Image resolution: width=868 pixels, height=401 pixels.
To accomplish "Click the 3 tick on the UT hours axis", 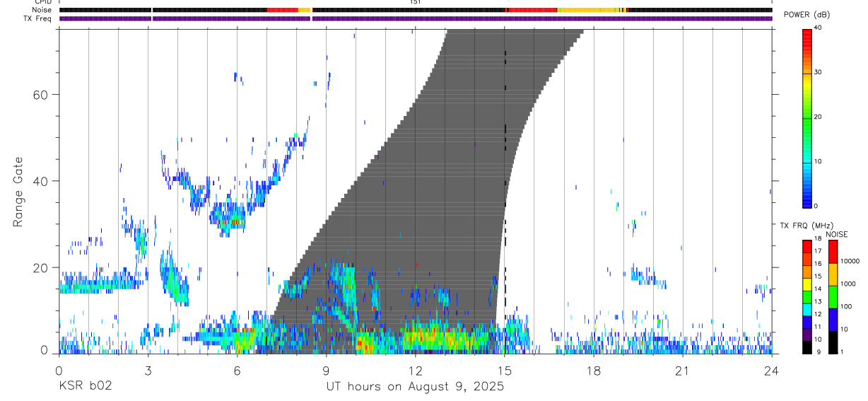I will point(148,370).
